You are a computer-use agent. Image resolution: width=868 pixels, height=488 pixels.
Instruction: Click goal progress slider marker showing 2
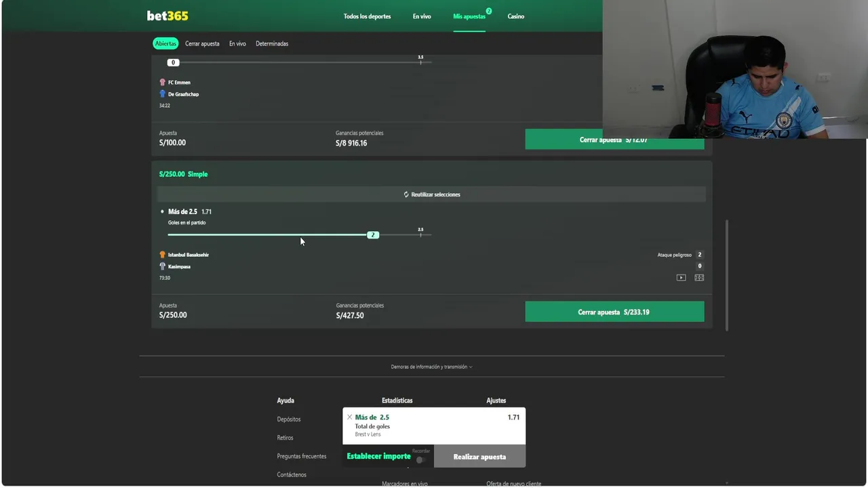372,235
